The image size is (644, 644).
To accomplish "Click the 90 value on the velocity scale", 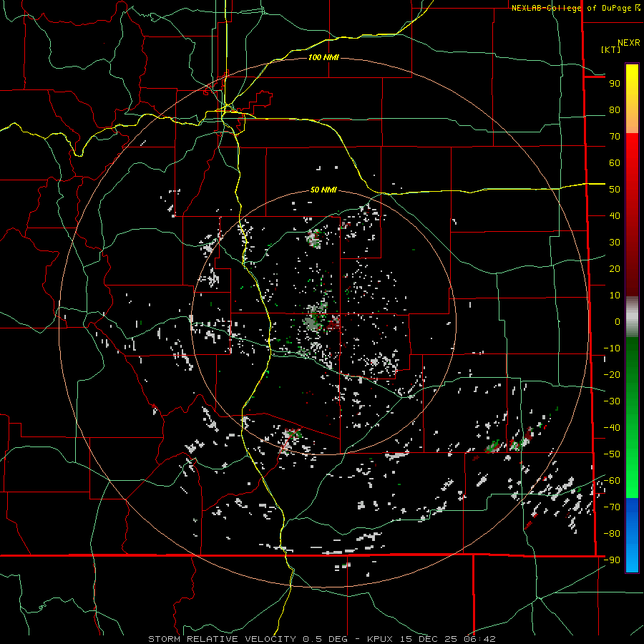I will point(615,84).
